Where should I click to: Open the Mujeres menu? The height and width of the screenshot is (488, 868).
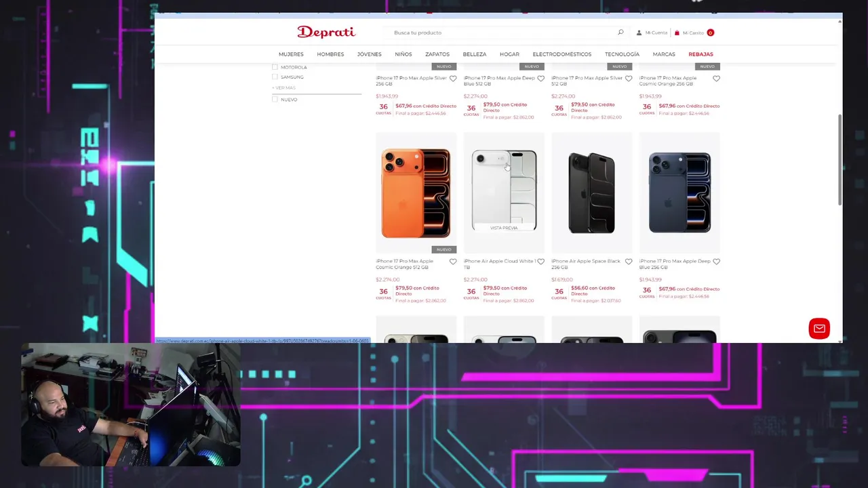pyautogui.click(x=291, y=54)
